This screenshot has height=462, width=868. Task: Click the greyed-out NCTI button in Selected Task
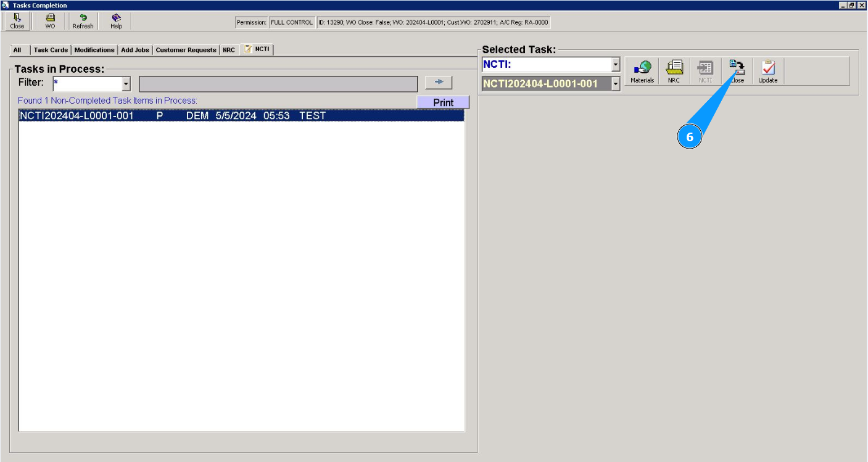(x=705, y=72)
